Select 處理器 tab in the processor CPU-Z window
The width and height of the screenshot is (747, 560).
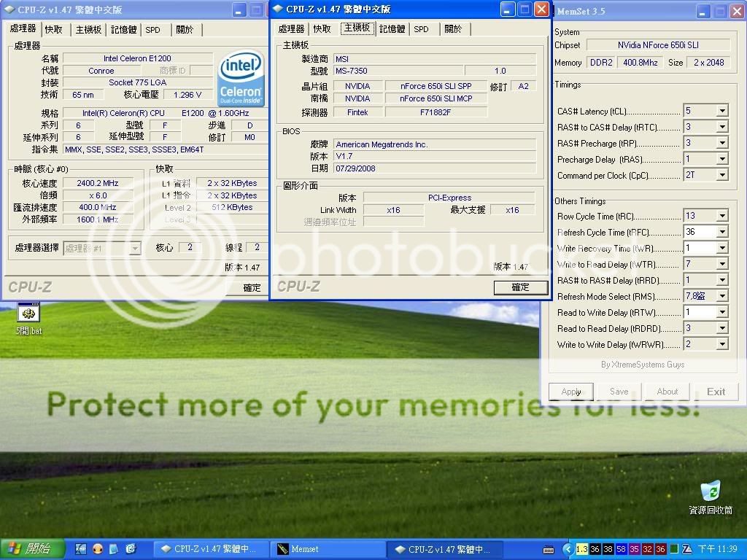23,28
